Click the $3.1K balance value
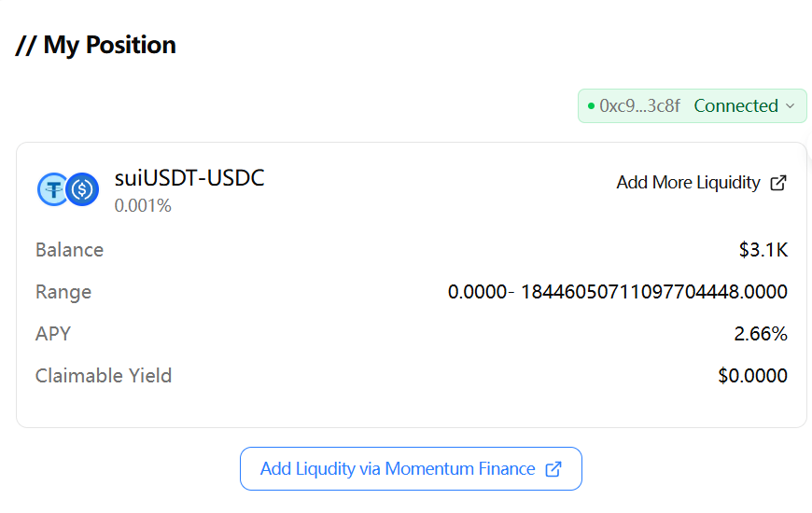The image size is (812, 513). [763, 250]
